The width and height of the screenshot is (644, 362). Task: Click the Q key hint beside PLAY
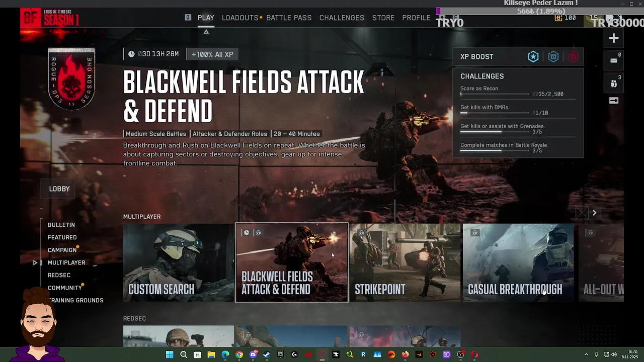[188, 18]
